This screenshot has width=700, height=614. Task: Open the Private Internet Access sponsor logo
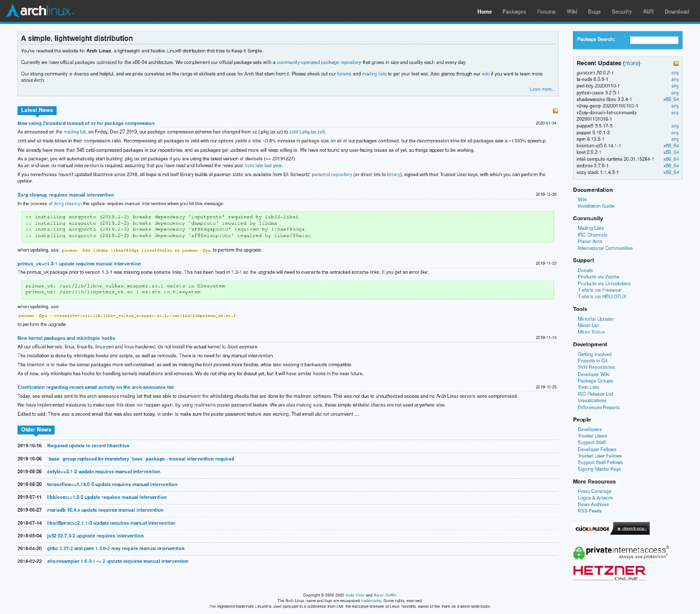click(x=621, y=553)
